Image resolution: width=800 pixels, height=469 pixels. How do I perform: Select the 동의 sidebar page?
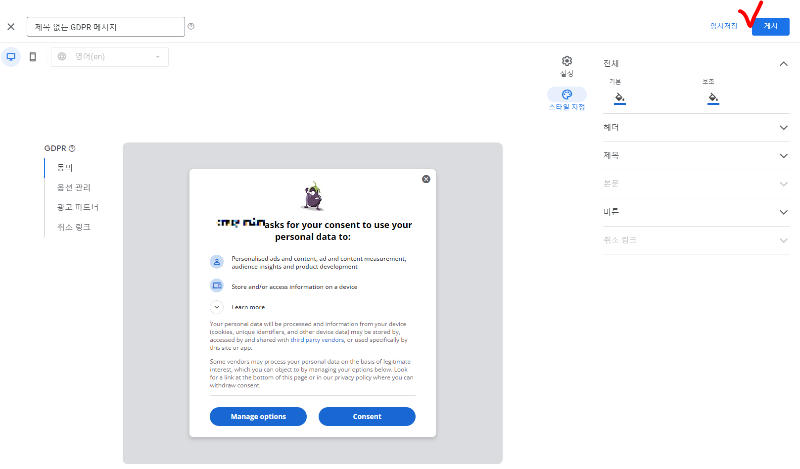[x=65, y=167]
